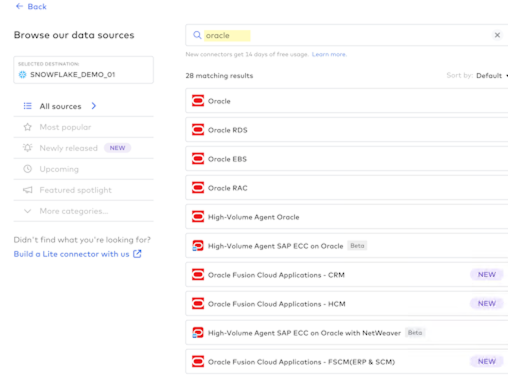
Task: Click the NEW badge beside Newly released
Action: [117, 148]
